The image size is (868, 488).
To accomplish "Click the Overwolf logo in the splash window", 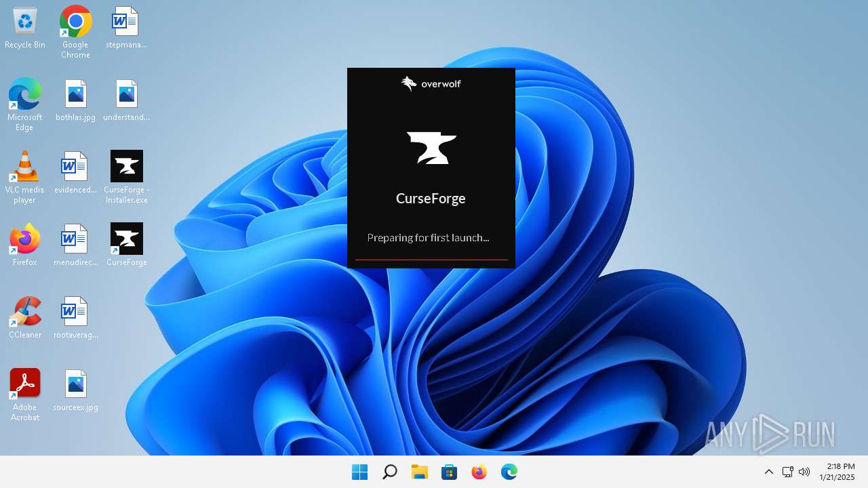I will tap(431, 83).
